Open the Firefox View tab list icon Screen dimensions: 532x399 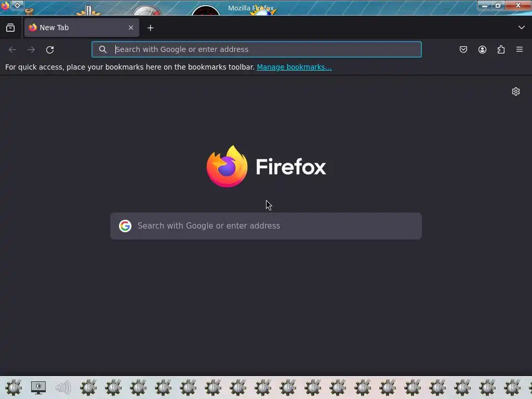click(10, 28)
